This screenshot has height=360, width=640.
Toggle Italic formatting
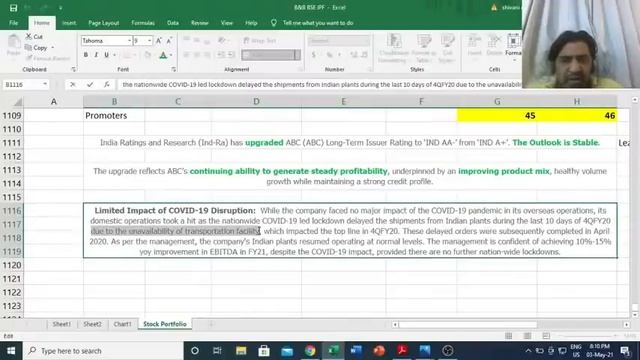(x=96, y=55)
